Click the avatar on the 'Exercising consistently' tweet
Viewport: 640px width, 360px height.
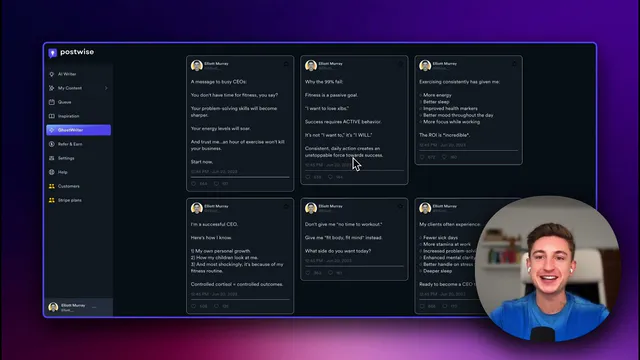425,65
